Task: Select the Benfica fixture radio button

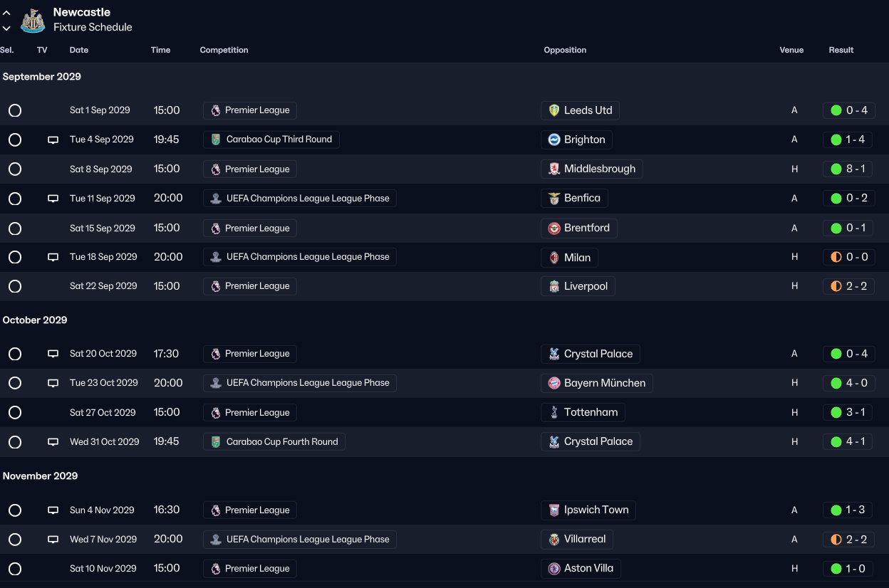Action: [15, 199]
